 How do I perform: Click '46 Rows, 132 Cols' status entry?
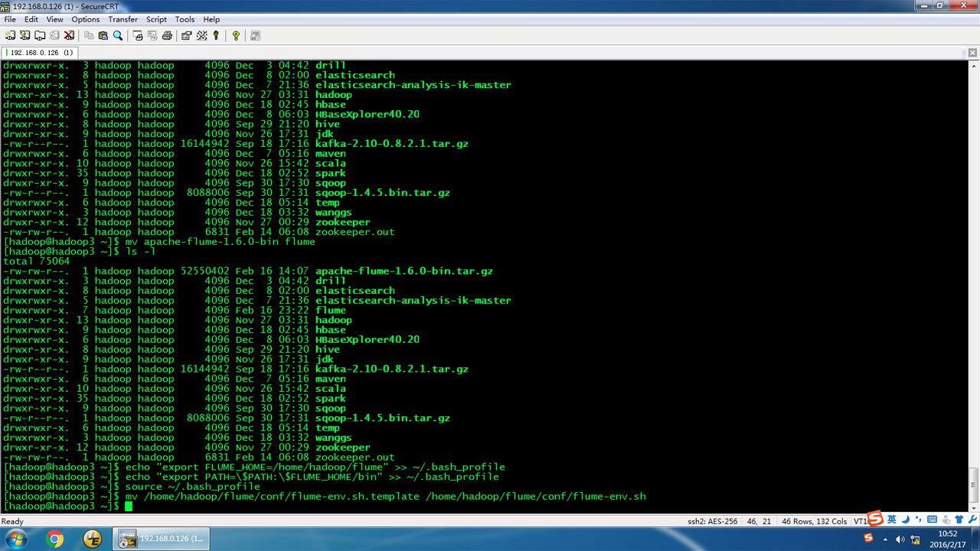point(814,521)
